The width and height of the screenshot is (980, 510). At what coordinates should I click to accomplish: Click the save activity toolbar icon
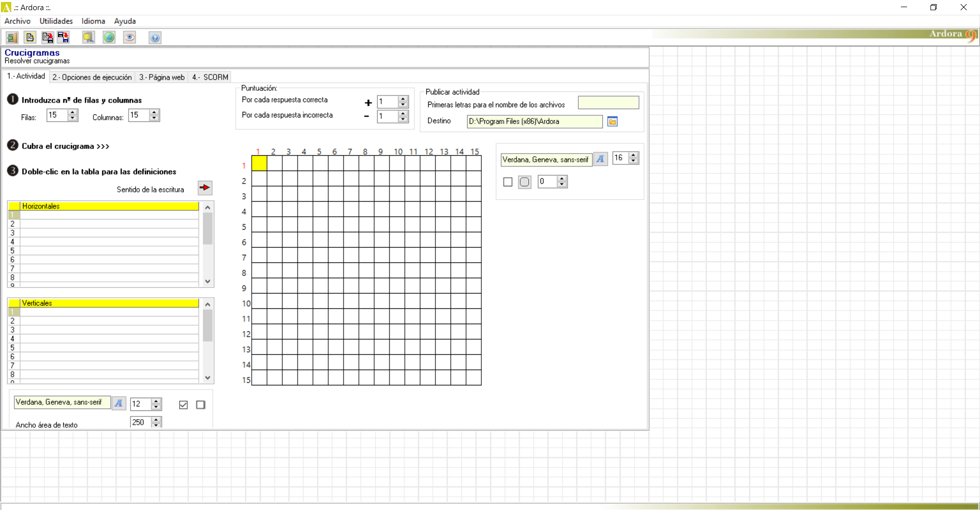(x=47, y=37)
